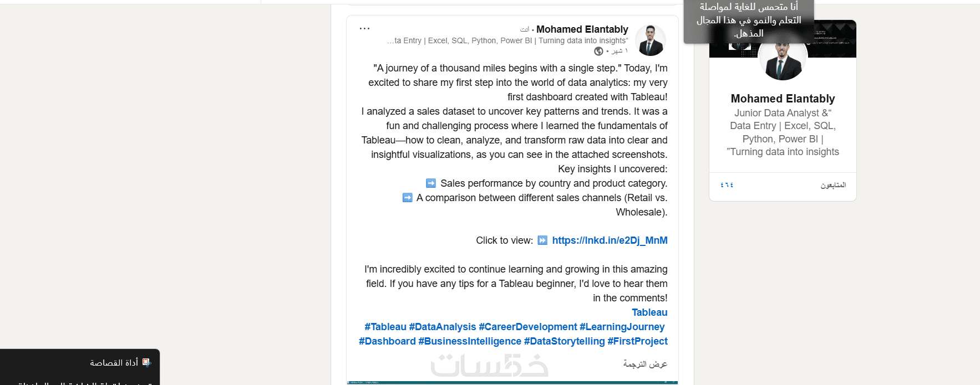The width and height of the screenshot is (980, 385).
Task: Open Mohamed Elantably's name link in the post header
Action: [582, 29]
